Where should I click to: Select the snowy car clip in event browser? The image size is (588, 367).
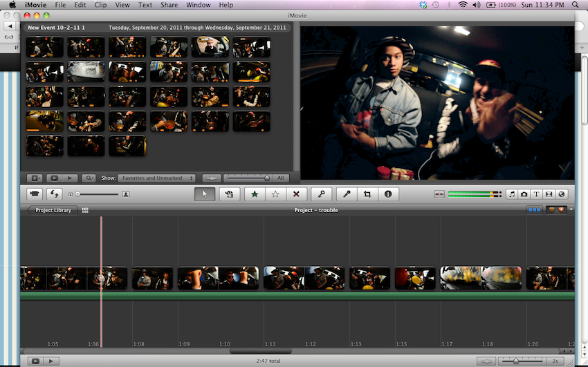coord(86,71)
